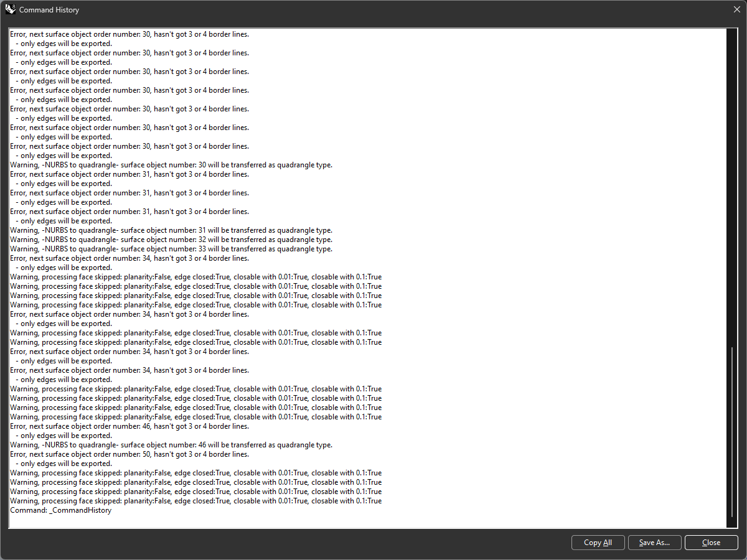Close the Command History window with X
Screen dimensions: 747x560
[x=736, y=10]
